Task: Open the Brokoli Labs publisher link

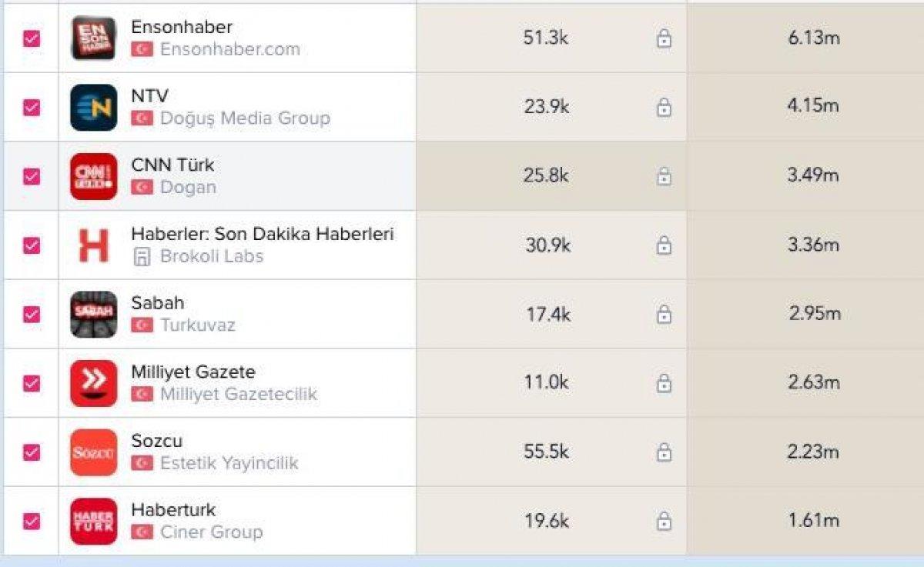Action: tap(211, 257)
